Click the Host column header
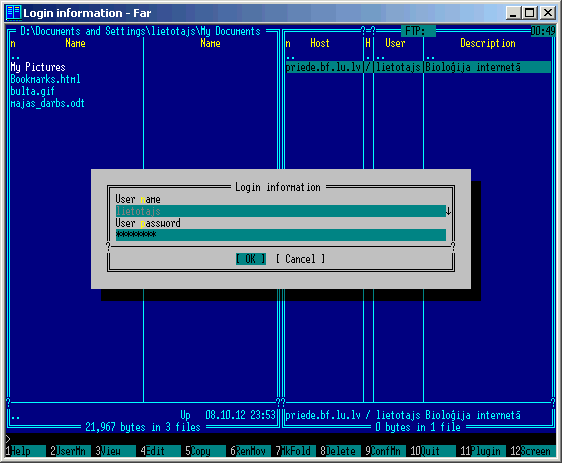The image size is (562, 463). click(320, 43)
